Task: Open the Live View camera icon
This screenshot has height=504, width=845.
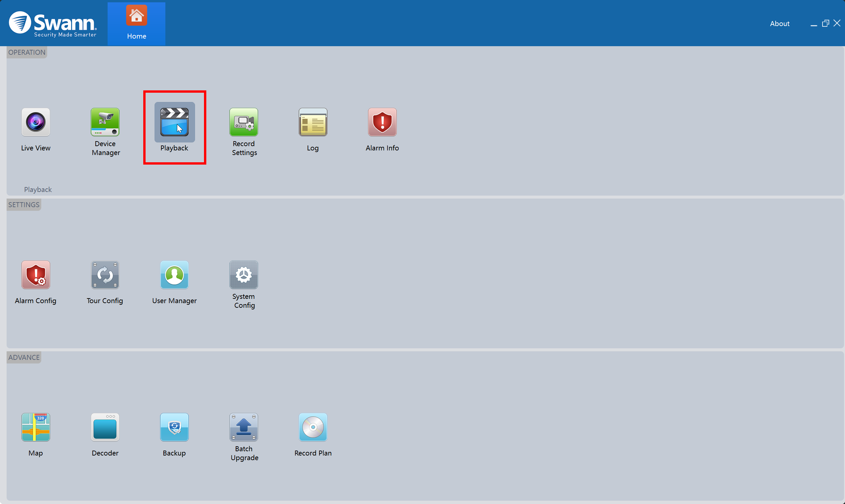Action: coord(36,122)
